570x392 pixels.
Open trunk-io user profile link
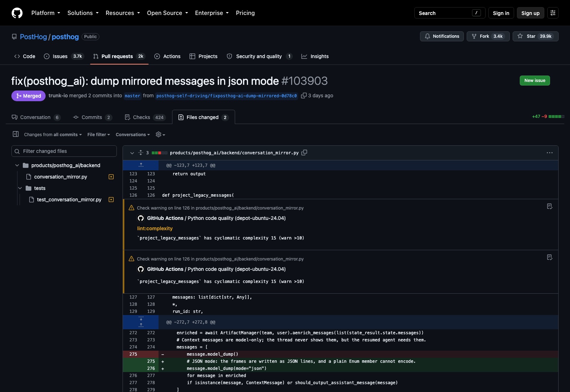pos(58,96)
